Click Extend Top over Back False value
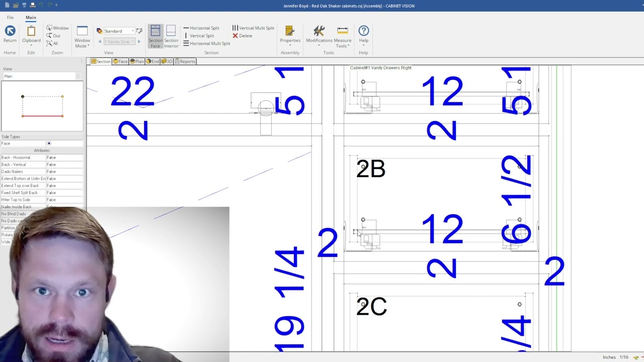 (64, 186)
